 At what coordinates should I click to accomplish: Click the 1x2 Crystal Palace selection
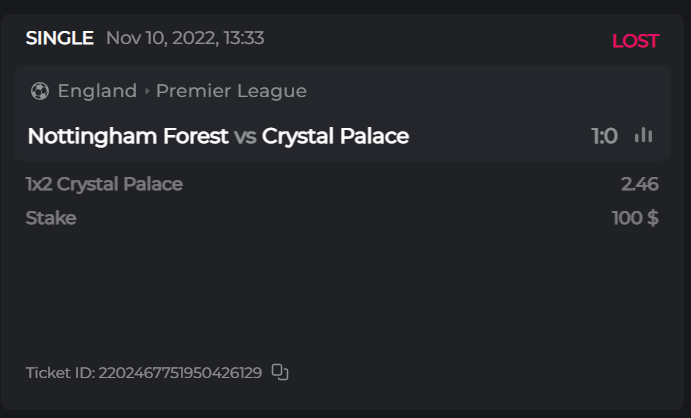point(104,184)
